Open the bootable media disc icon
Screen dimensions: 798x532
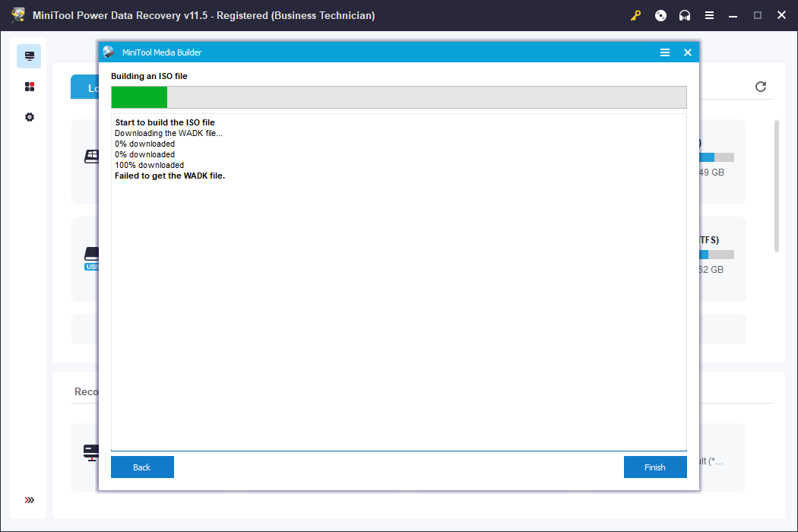pos(660,16)
